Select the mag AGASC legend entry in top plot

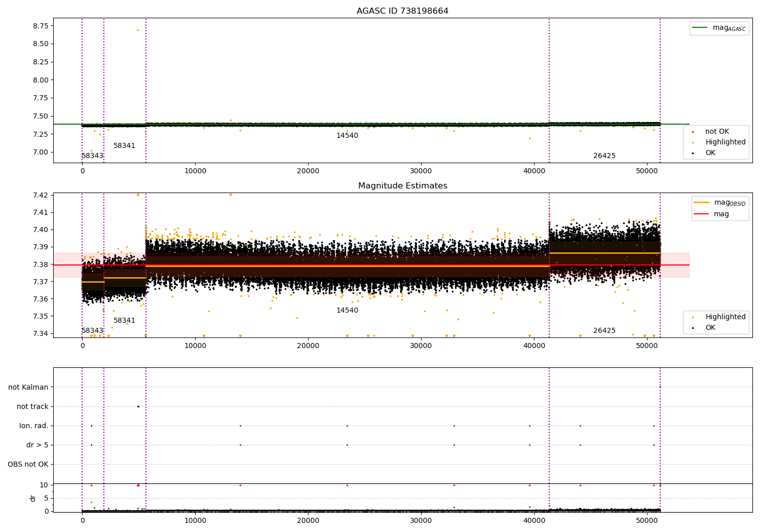coord(719,28)
